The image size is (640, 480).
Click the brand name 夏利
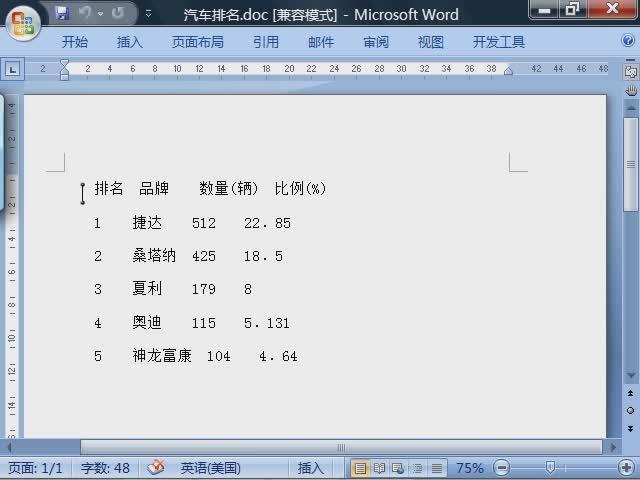pyautogui.click(x=147, y=289)
